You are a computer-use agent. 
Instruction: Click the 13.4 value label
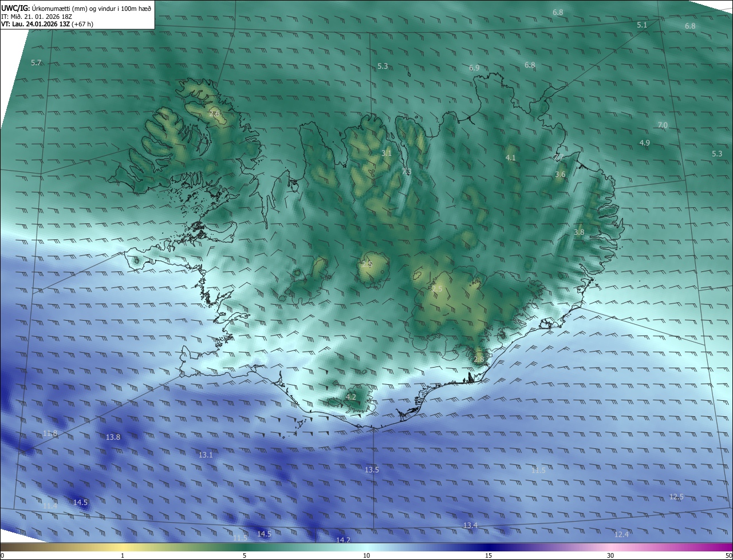(x=470, y=525)
